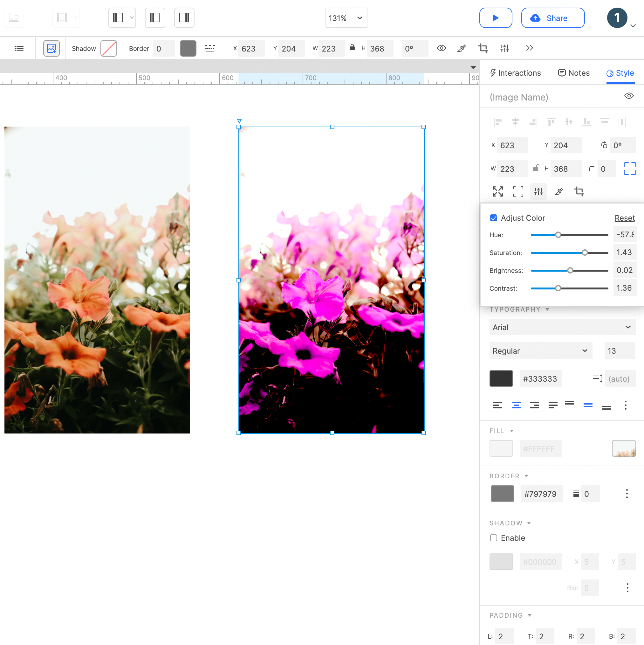Image resolution: width=644 pixels, height=645 pixels.
Task: Click the expand-to-fill arrows icon
Action: [x=497, y=191]
